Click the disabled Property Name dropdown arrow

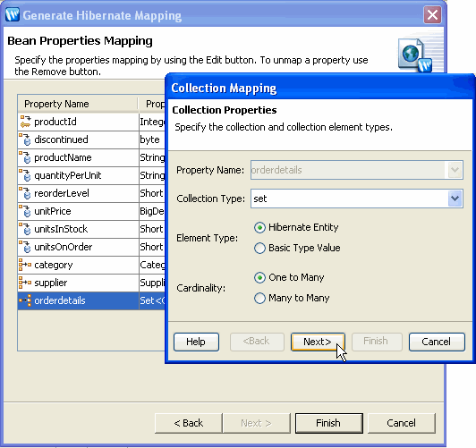pos(455,170)
